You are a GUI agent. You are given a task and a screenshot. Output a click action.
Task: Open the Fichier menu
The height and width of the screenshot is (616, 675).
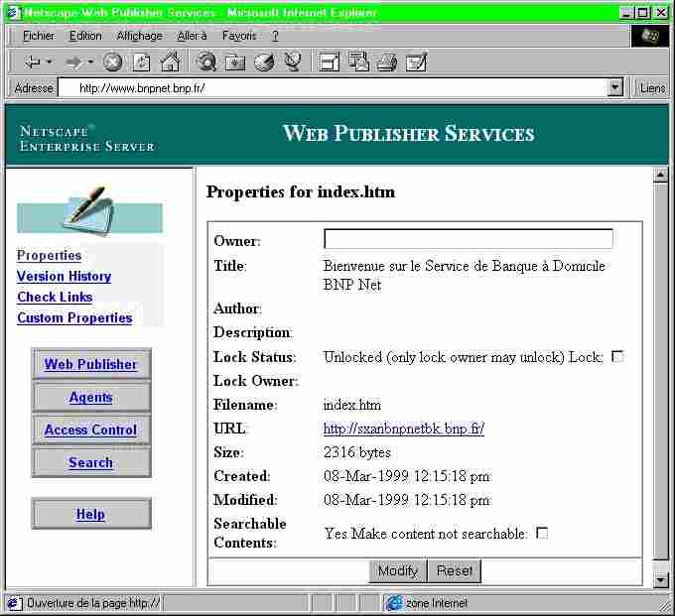pyautogui.click(x=39, y=36)
